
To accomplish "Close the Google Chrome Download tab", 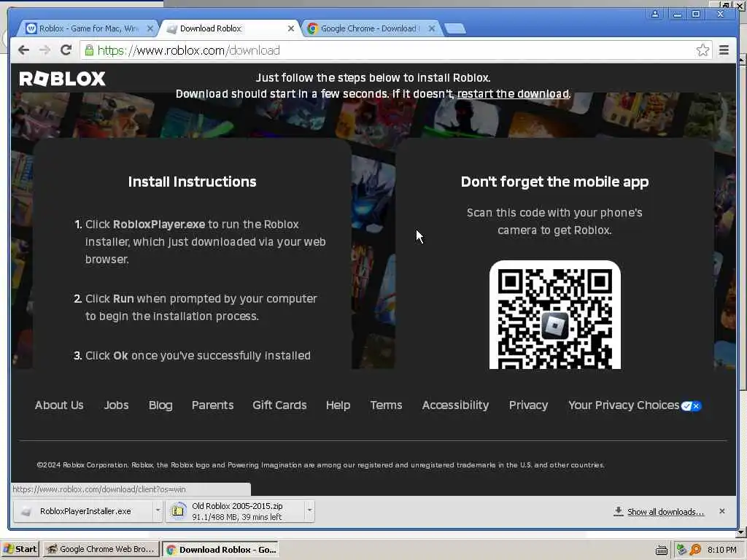I will click(x=432, y=28).
